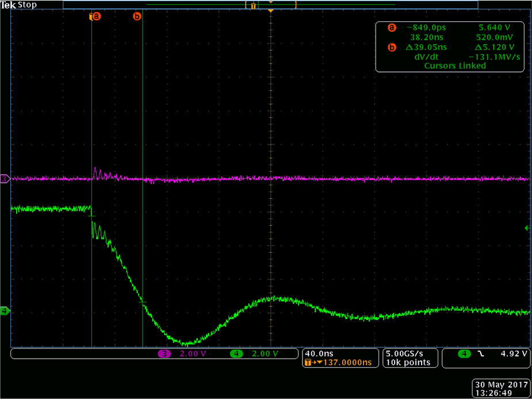532x399 pixels.
Task: Click cursor b marker above the graticule
Action: 137,17
